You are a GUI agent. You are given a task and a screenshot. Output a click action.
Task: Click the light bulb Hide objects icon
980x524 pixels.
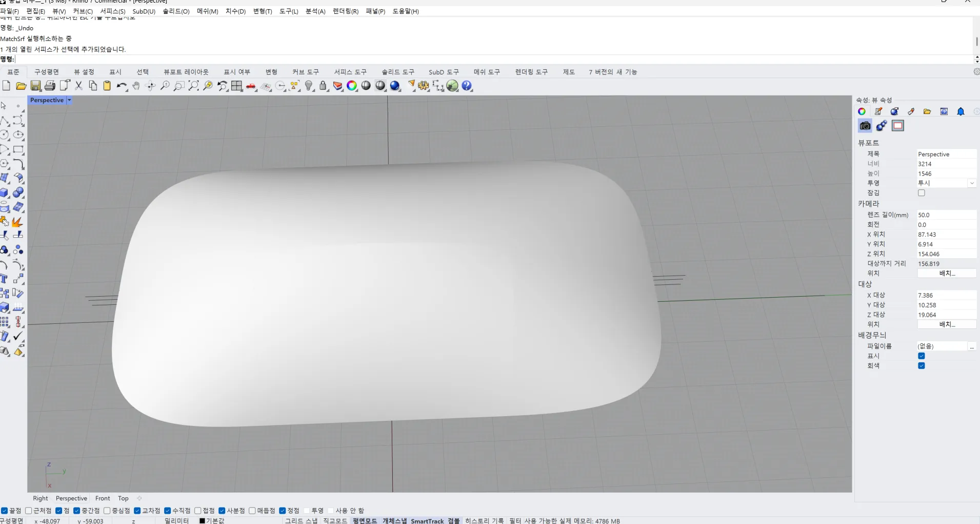click(x=309, y=86)
